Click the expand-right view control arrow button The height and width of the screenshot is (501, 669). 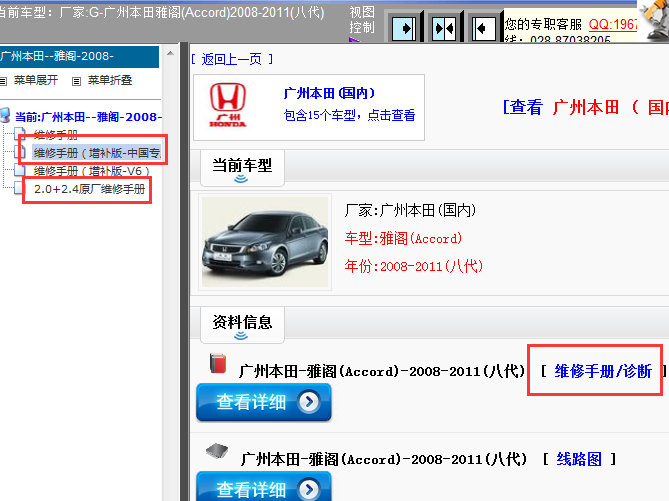(x=404, y=29)
